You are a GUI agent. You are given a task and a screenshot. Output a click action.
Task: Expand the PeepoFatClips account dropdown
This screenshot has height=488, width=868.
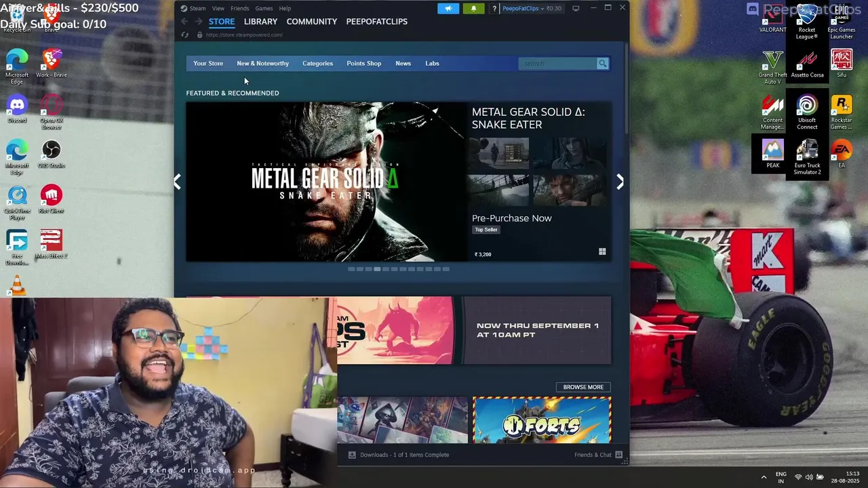523,8
